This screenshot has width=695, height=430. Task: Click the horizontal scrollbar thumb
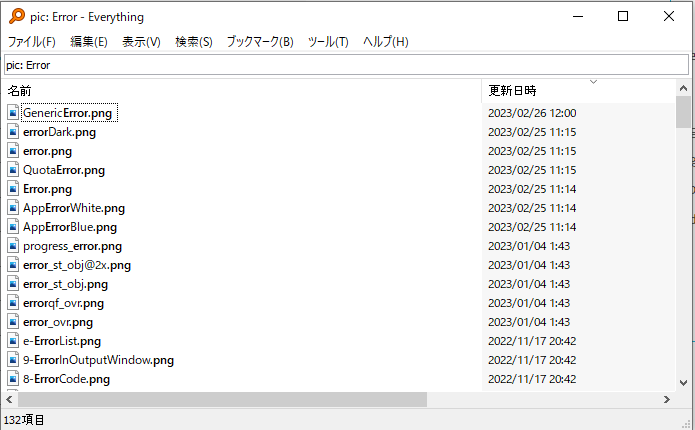pyautogui.click(x=222, y=399)
